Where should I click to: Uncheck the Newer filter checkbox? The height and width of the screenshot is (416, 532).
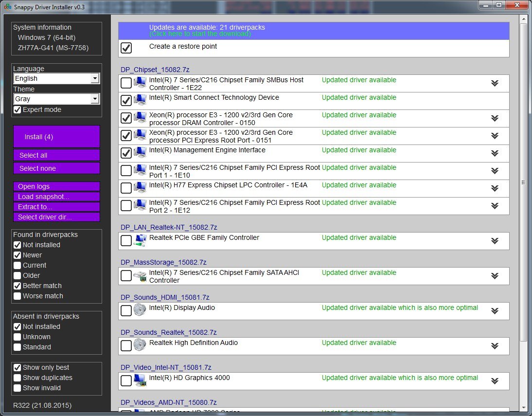coord(18,255)
